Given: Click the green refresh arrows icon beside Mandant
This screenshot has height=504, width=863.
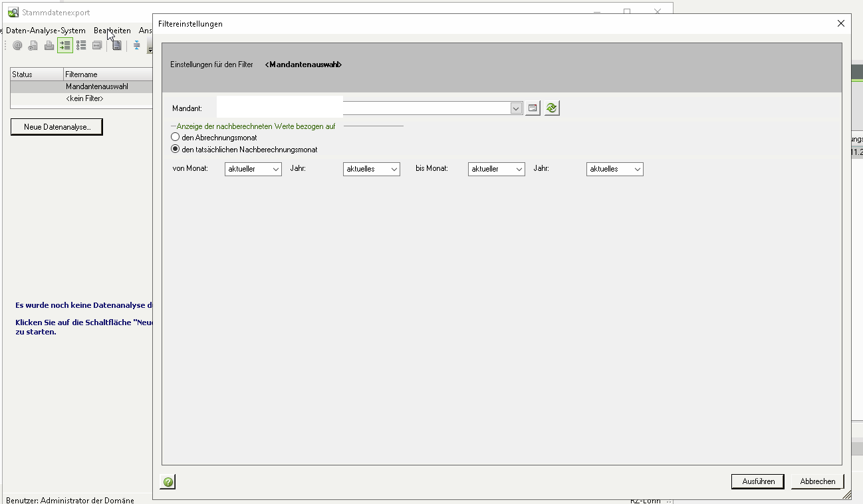Looking at the screenshot, I should coord(551,108).
